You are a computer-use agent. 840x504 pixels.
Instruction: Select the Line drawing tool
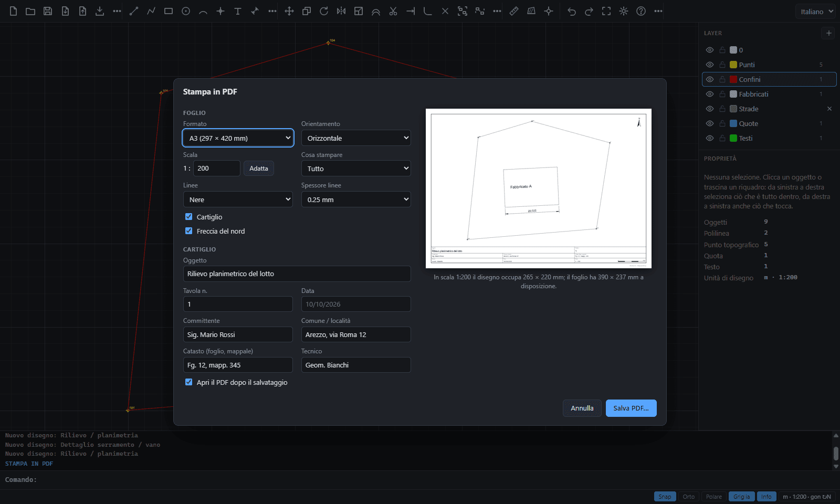click(134, 11)
